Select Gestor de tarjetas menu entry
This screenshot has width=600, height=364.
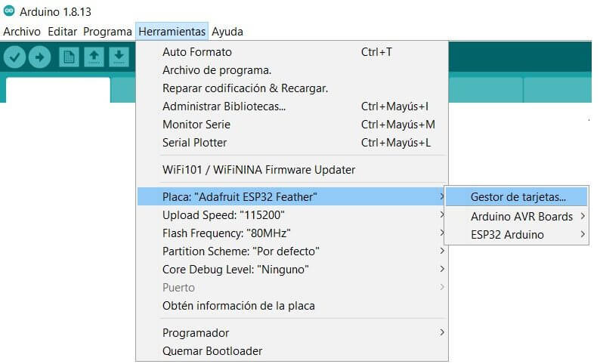518,197
